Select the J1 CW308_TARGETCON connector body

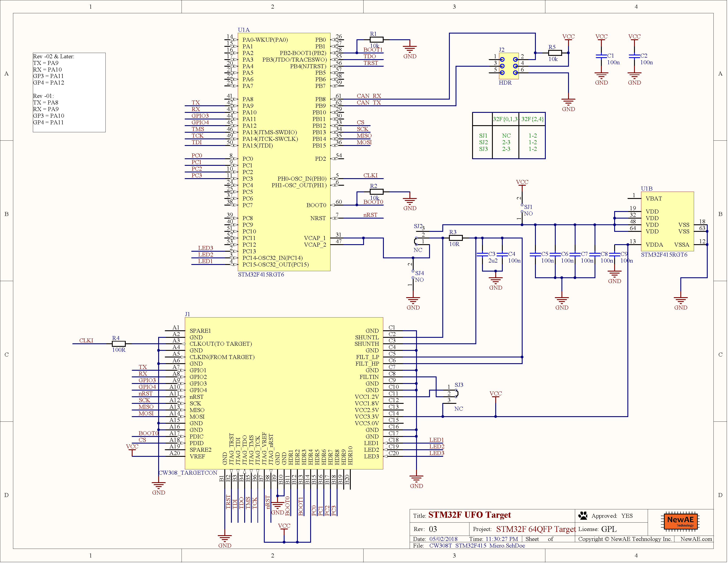pyautogui.click(x=284, y=394)
